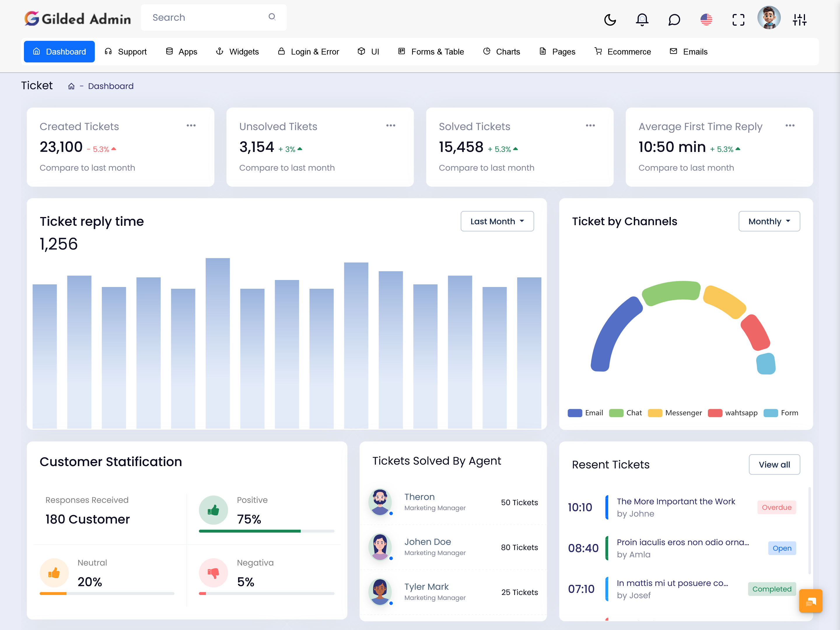The image size is (840, 630).
Task: Click the Tyler Mark agent name
Action: pyautogui.click(x=426, y=587)
